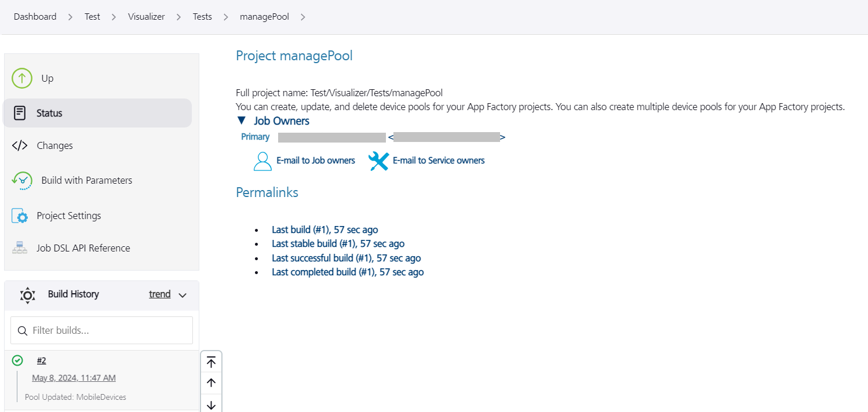
Task: Click the Build History settings gear icon
Action: tap(27, 295)
